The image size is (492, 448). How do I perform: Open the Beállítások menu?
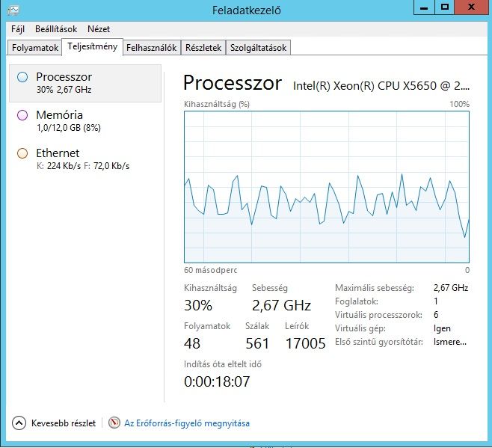[56, 29]
